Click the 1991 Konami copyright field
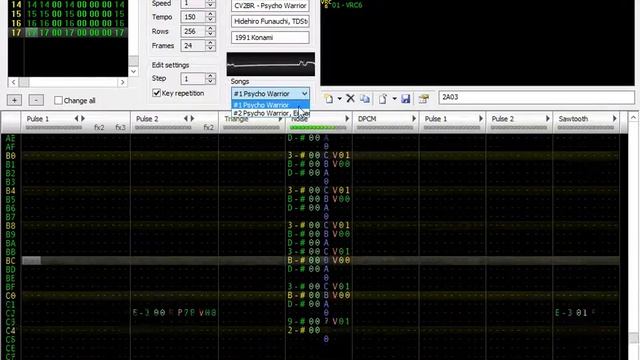The width and height of the screenshot is (640, 360). click(x=270, y=37)
